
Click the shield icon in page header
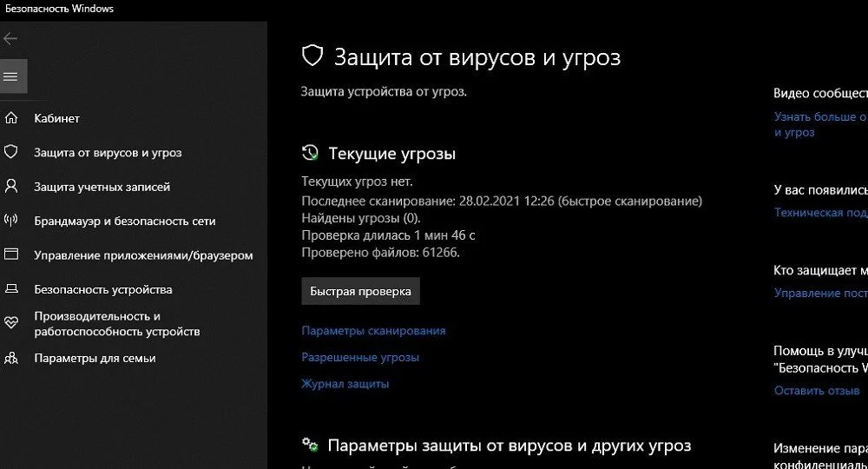(x=312, y=56)
